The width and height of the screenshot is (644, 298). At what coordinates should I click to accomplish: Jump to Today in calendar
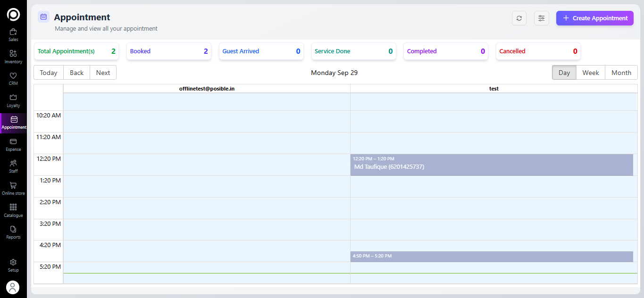tap(49, 73)
